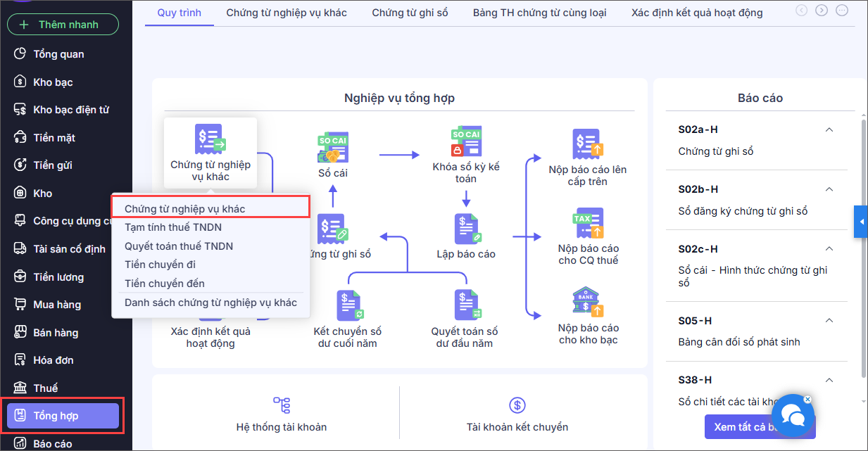Open Thuế in the sidebar
868x451 pixels.
coord(45,388)
